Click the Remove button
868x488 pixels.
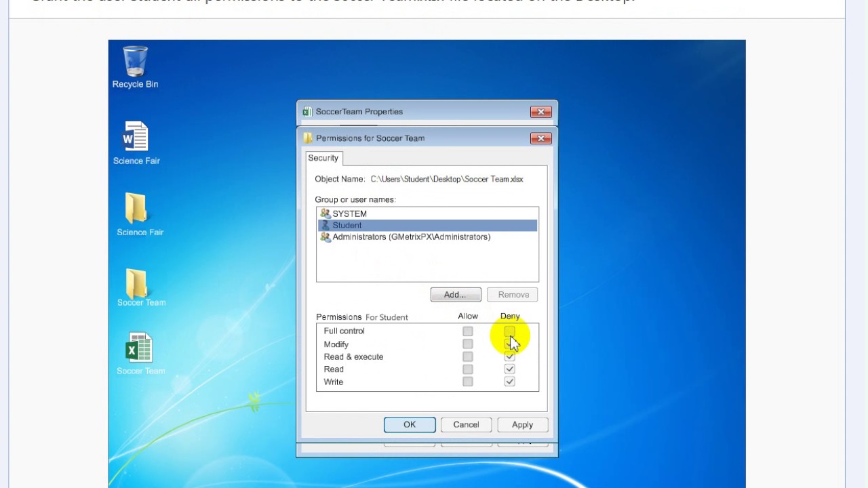pos(513,295)
